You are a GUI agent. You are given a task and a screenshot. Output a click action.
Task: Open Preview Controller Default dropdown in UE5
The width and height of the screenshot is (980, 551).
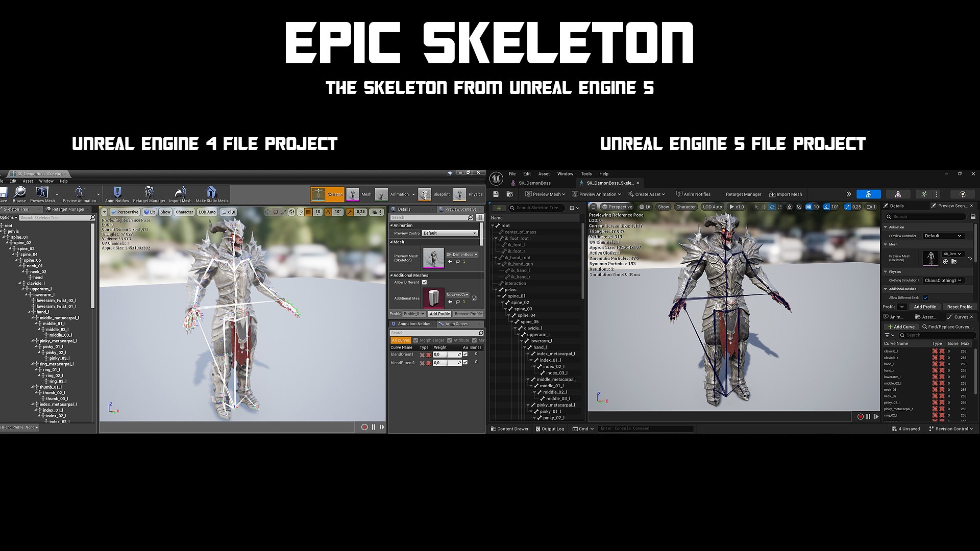pos(943,236)
